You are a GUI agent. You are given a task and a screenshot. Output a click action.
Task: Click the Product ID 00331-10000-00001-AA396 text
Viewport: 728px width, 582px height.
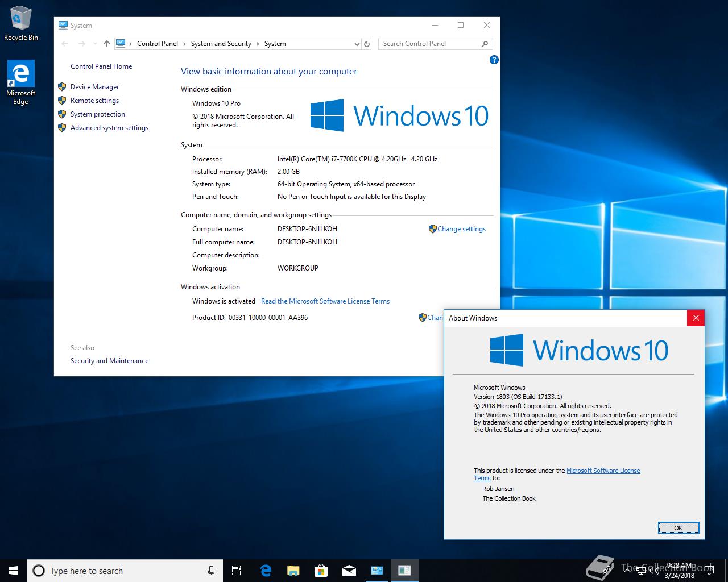coord(268,318)
